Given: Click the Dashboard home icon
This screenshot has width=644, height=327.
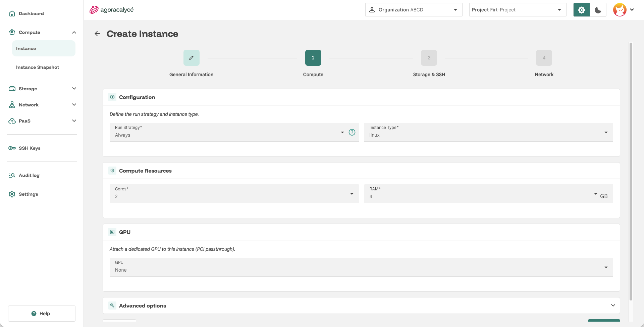Looking at the screenshot, I should point(12,13).
